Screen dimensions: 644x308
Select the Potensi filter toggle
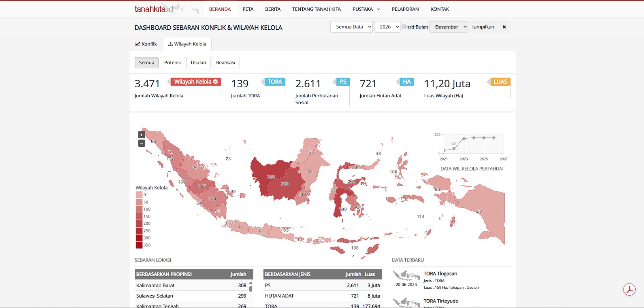172,62
